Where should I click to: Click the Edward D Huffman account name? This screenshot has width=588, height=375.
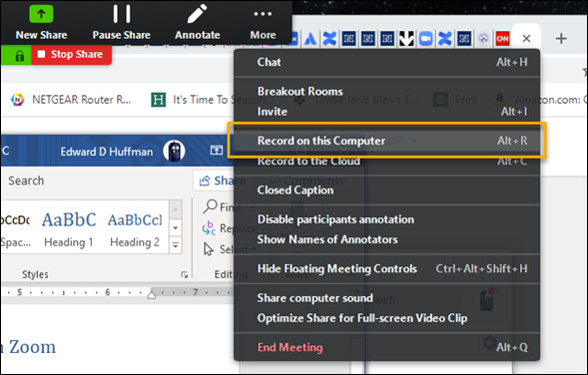(107, 152)
